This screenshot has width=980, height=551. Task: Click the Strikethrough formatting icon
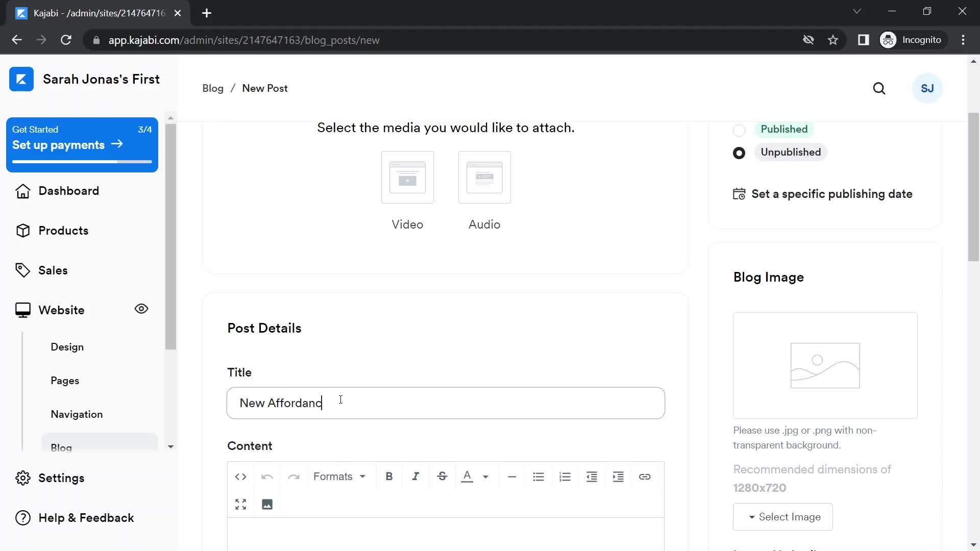click(442, 477)
